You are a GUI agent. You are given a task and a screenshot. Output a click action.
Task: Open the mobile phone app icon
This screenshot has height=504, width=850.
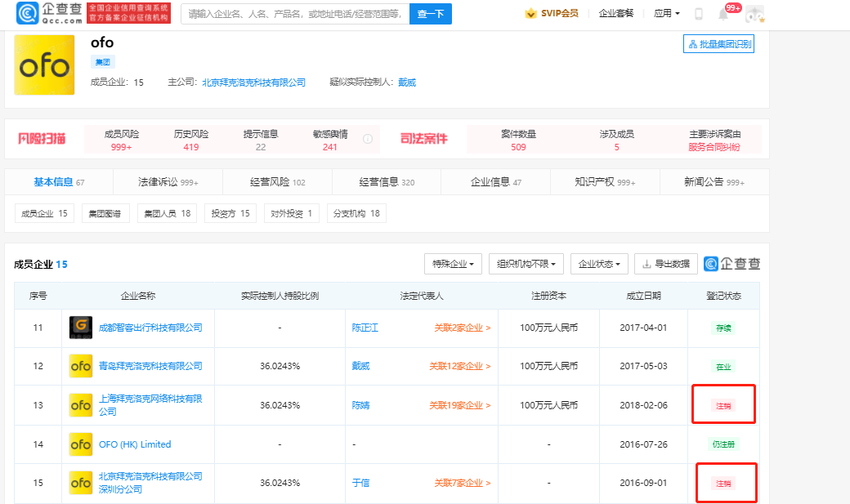699,14
